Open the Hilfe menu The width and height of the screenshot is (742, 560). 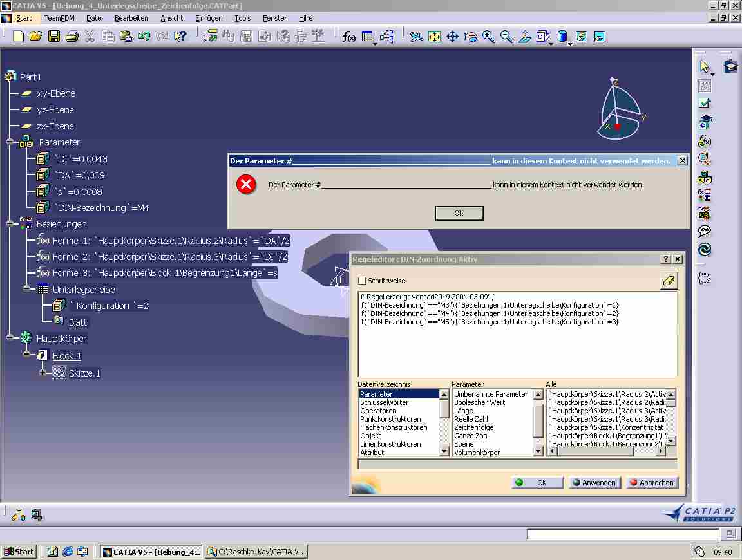click(x=306, y=18)
